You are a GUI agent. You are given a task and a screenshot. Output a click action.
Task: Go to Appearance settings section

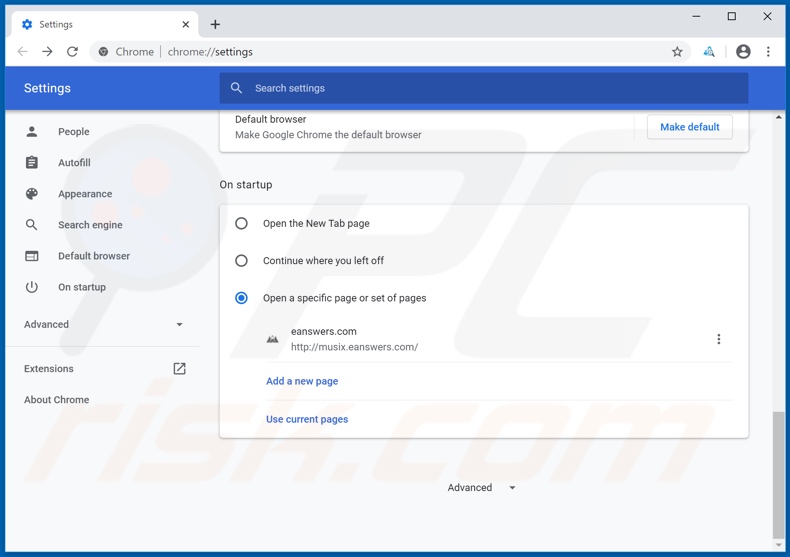85,194
